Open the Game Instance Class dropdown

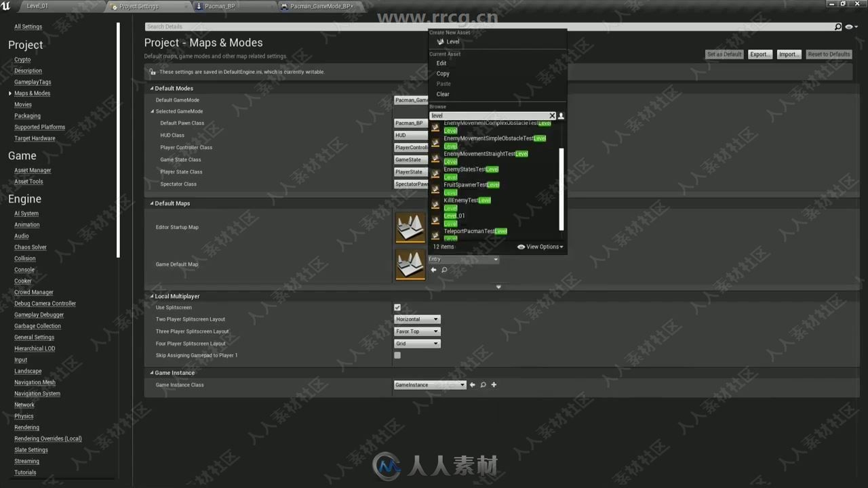[430, 385]
